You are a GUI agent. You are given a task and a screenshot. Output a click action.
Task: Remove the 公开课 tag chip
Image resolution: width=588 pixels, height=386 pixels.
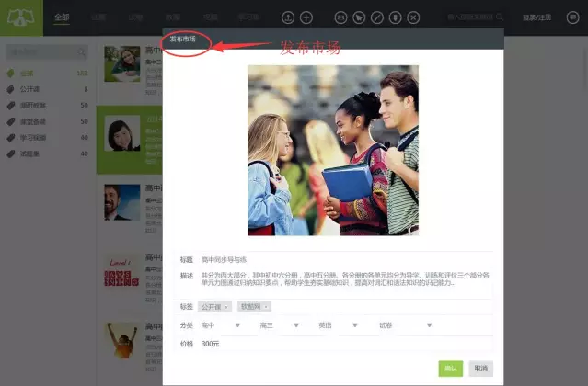point(227,307)
